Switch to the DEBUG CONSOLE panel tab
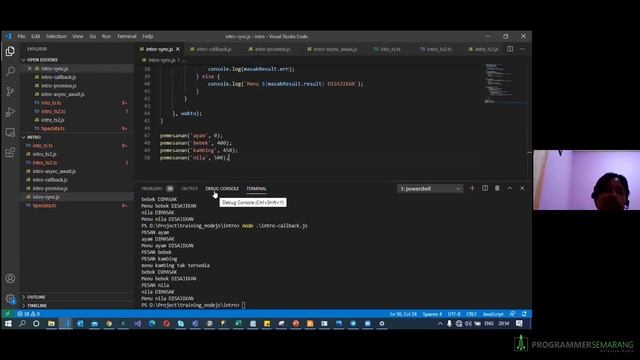Screen dimensions: 640x360 222,189
